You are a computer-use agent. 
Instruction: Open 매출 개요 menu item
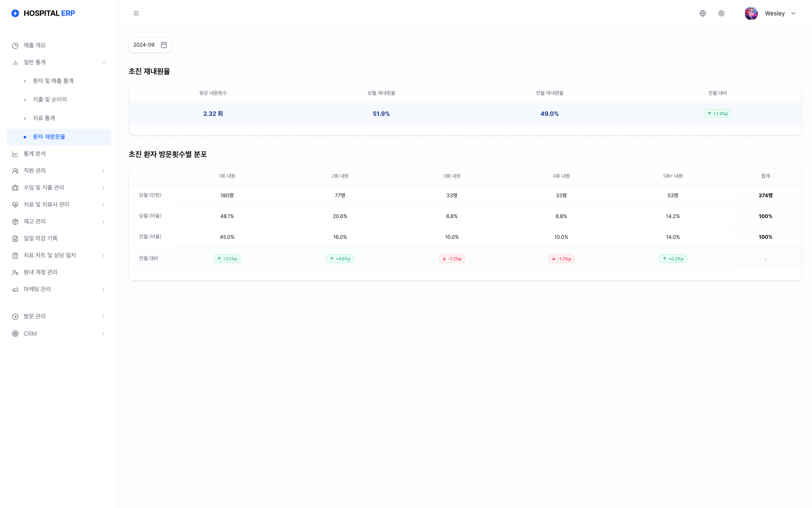(59, 45)
